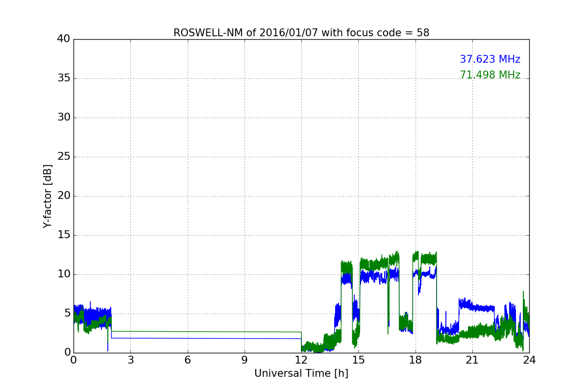Image resolution: width=588 pixels, height=392 pixels.
Task: Click the x-axis tick label '21'
Action: pyautogui.click(x=472, y=360)
